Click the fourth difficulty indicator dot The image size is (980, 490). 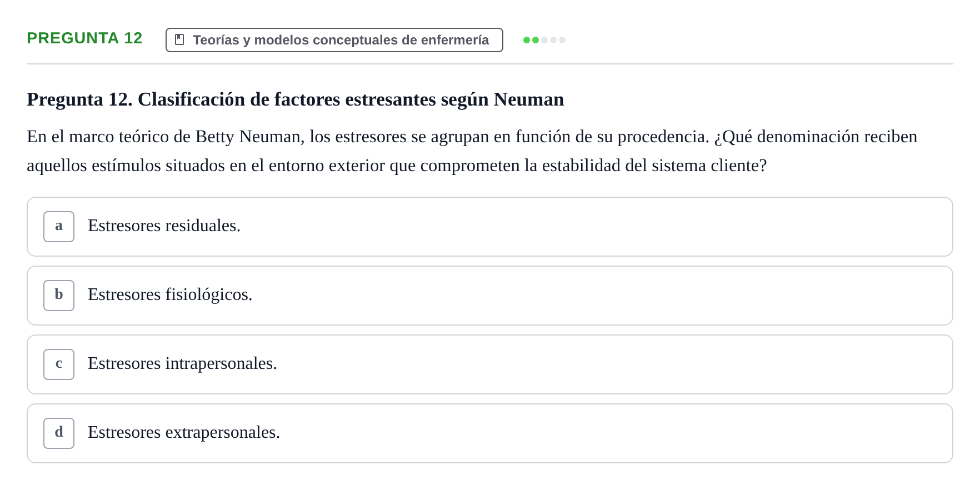click(553, 40)
